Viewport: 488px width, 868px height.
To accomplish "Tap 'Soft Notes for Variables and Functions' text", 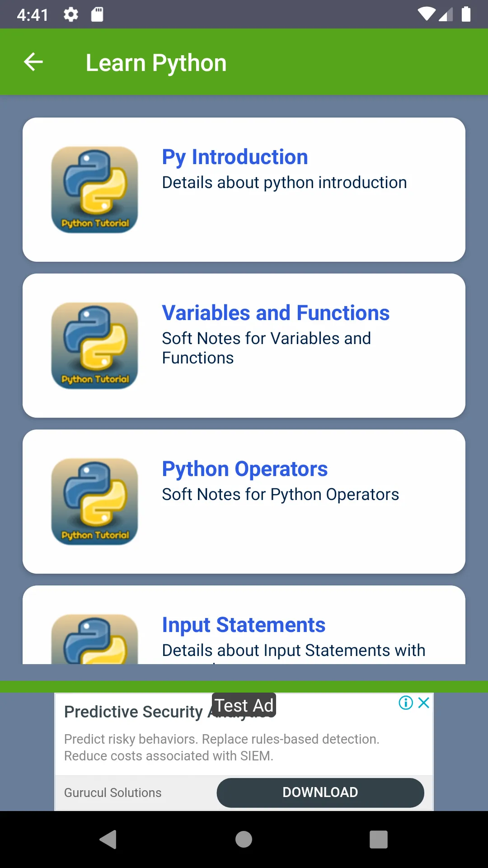I will (267, 348).
